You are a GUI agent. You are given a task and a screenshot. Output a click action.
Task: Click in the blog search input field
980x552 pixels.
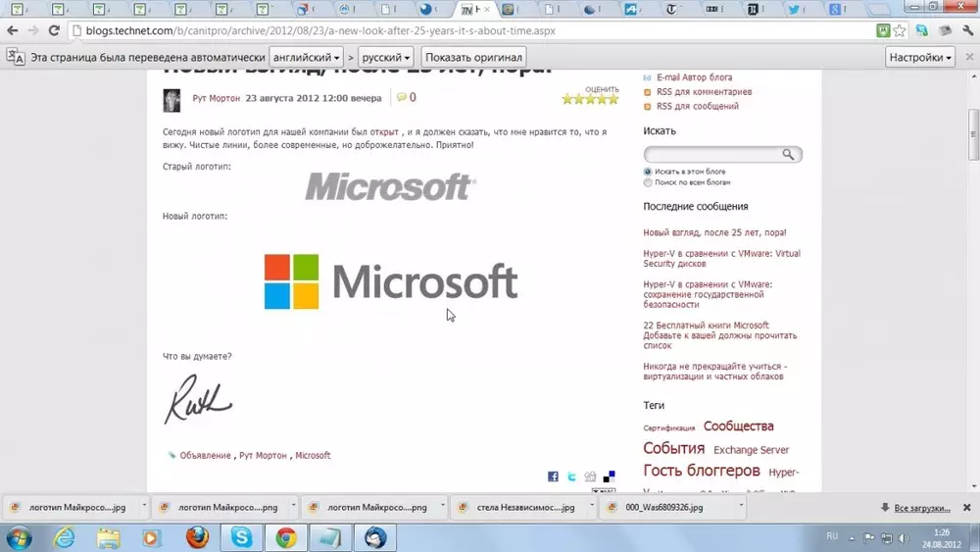(712, 155)
